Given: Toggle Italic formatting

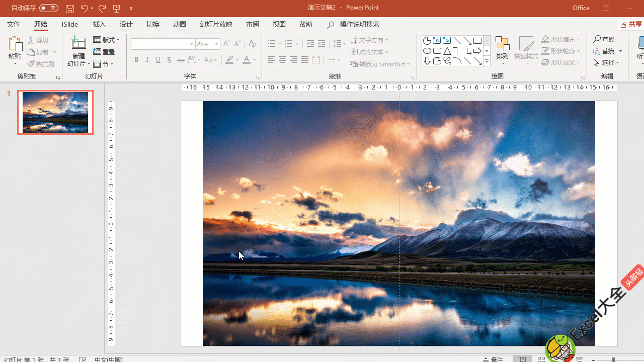Looking at the screenshot, I should (x=147, y=60).
